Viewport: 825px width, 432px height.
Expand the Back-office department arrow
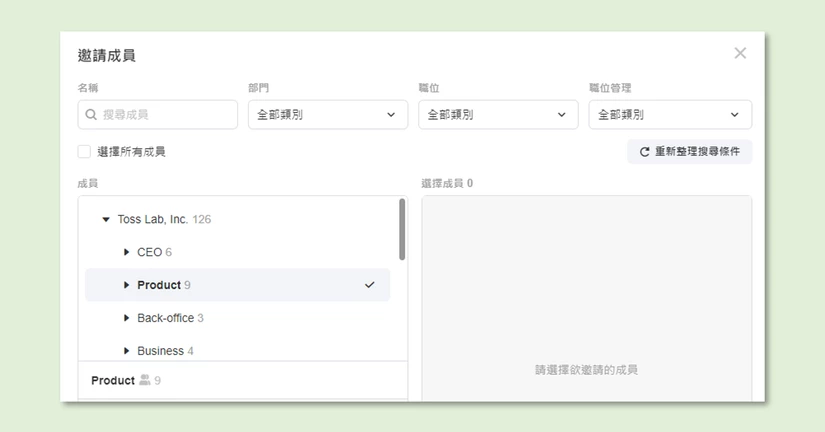126,318
